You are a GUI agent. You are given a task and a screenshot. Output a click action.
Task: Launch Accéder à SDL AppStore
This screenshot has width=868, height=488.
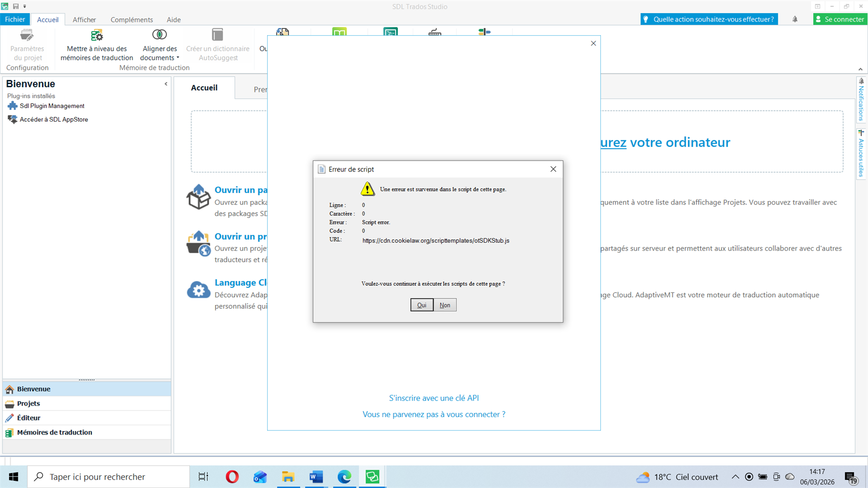[53, 119]
